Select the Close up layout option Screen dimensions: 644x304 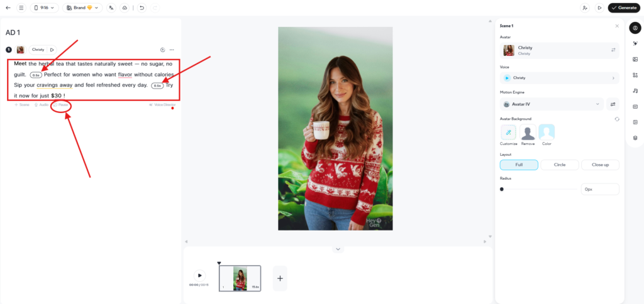pyautogui.click(x=600, y=165)
